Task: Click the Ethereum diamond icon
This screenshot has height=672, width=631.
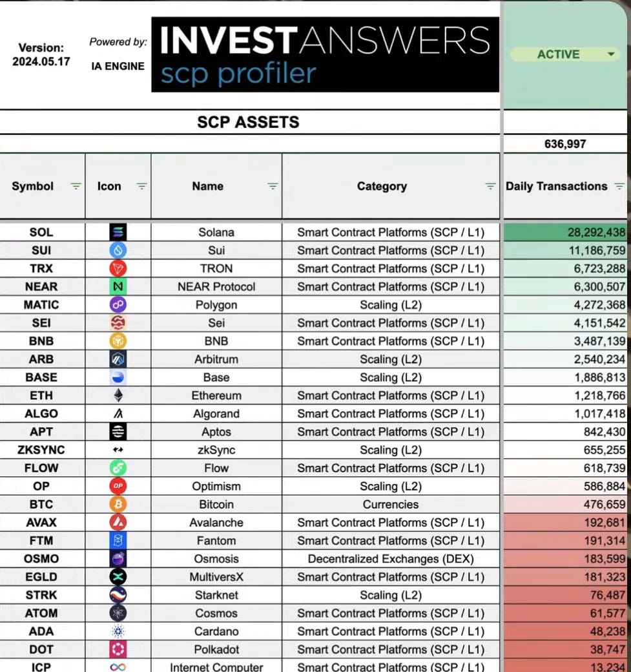Action: pyautogui.click(x=118, y=395)
